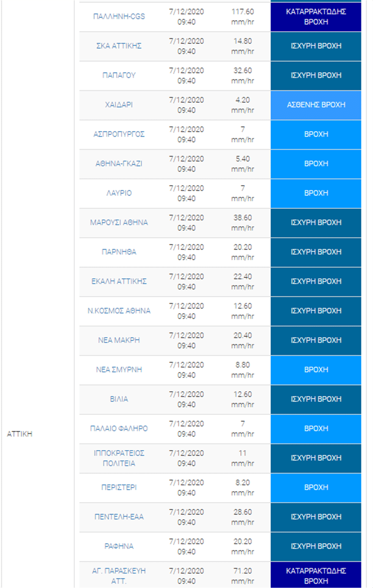Select the Ν.ΚΟΣΜΟΣ ΑΘΗΝΑ station link
This screenshot has width=373, height=588.
[x=119, y=311]
